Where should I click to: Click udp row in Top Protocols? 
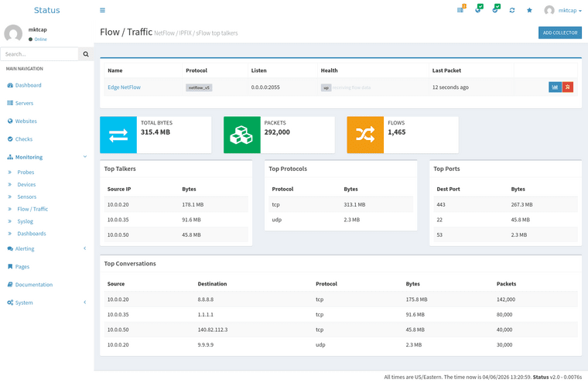pos(340,220)
